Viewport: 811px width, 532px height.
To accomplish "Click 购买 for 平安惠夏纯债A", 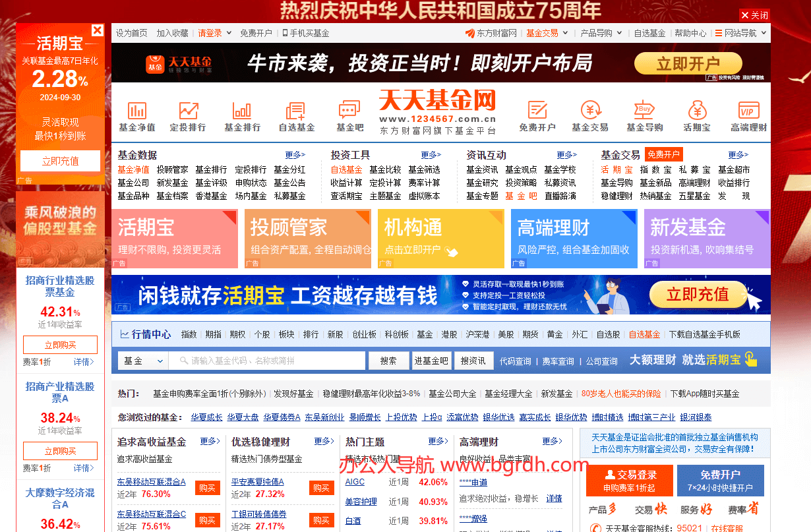I will click(321, 488).
